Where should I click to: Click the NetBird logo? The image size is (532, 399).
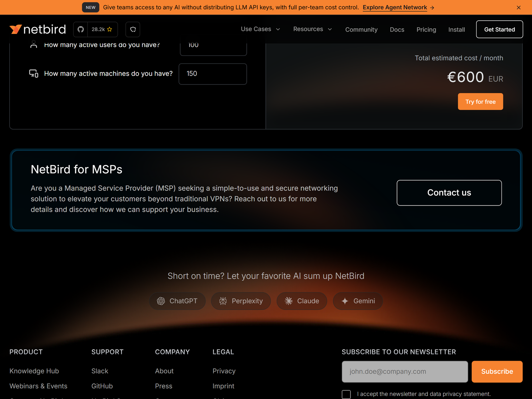(x=38, y=29)
